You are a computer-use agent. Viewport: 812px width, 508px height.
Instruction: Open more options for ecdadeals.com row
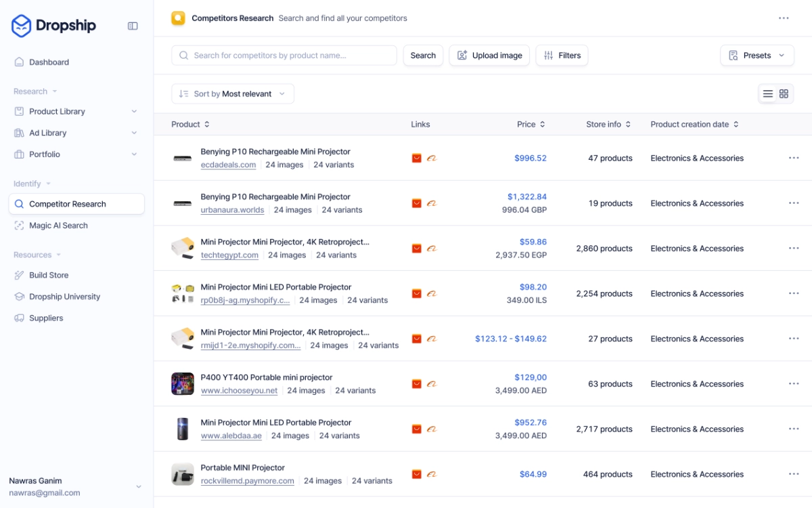point(794,158)
